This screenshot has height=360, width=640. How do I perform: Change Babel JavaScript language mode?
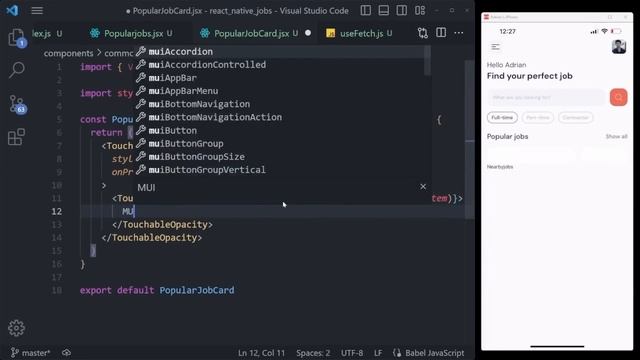pyautogui.click(x=434, y=353)
